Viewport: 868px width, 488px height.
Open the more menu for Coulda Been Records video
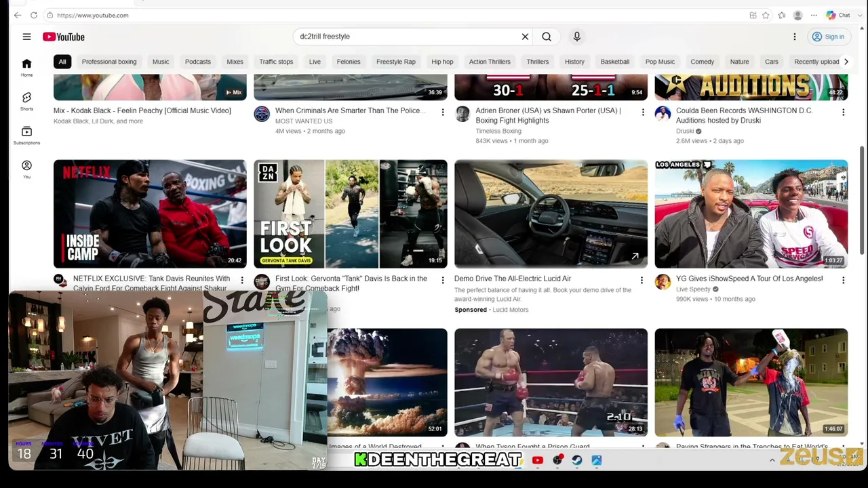pyautogui.click(x=844, y=112)
